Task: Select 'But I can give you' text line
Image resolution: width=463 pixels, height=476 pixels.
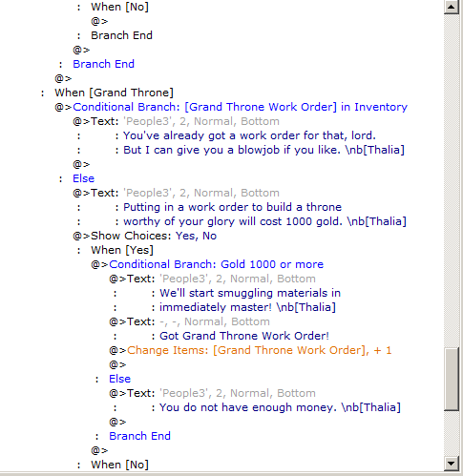Action: point(263,150)
